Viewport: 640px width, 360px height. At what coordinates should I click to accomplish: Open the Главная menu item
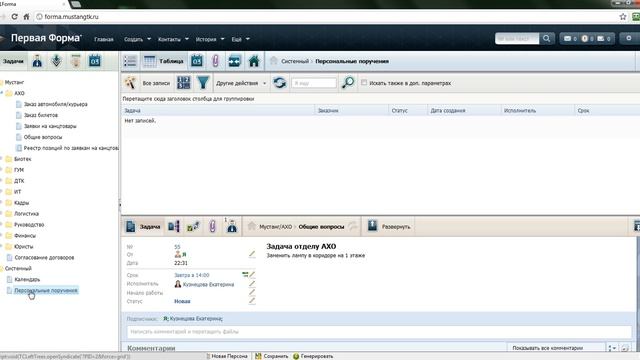104,40
